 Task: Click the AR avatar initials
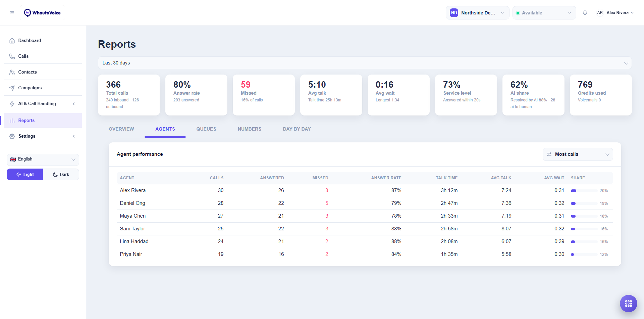[x=600, y=13]
